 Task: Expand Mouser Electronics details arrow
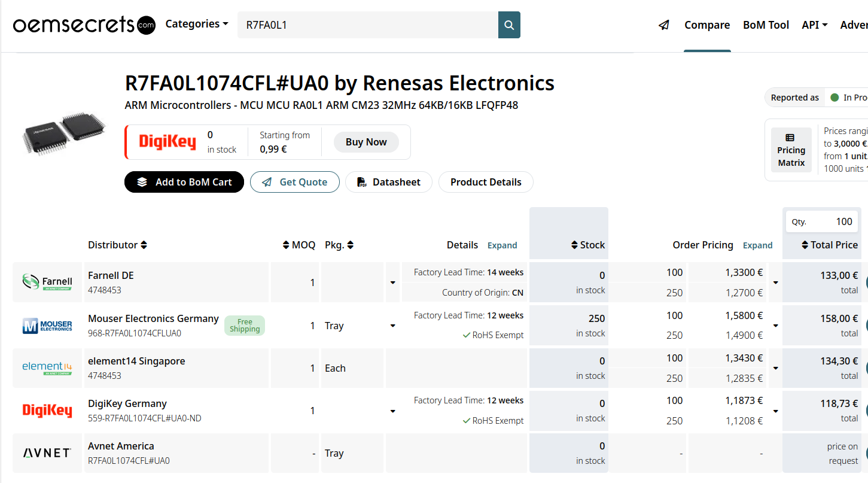393,326
